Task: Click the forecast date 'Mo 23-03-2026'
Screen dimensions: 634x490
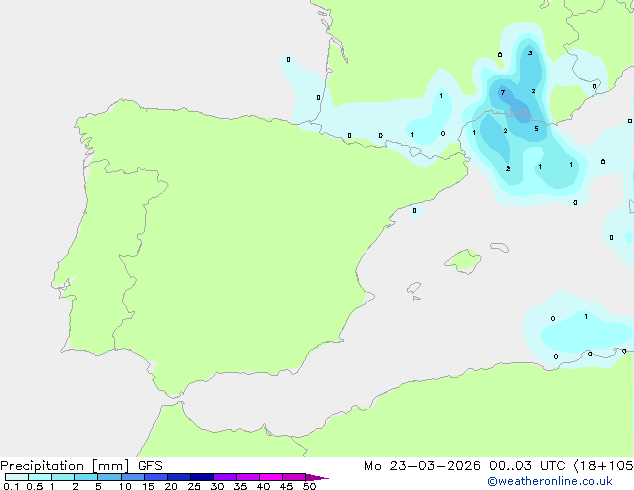Action: [422, 466]
